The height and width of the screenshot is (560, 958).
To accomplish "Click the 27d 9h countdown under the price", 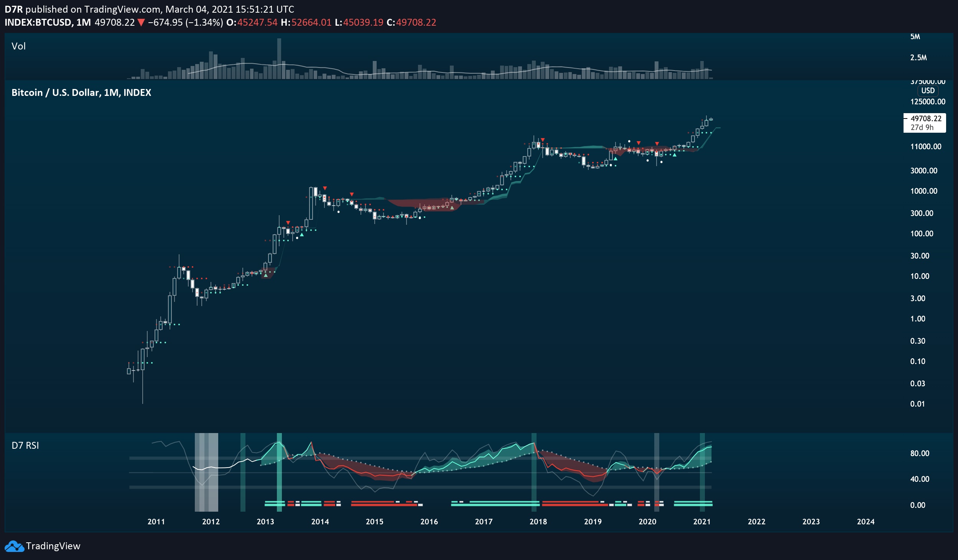I will [922, 127].
